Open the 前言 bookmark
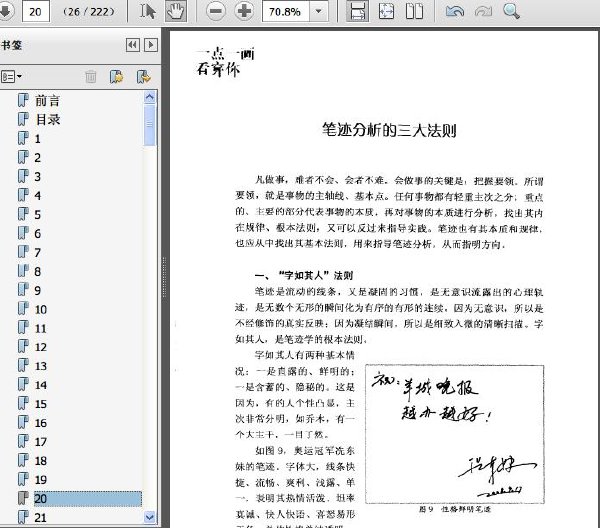 pyautogui.click(x=47, y=101)
